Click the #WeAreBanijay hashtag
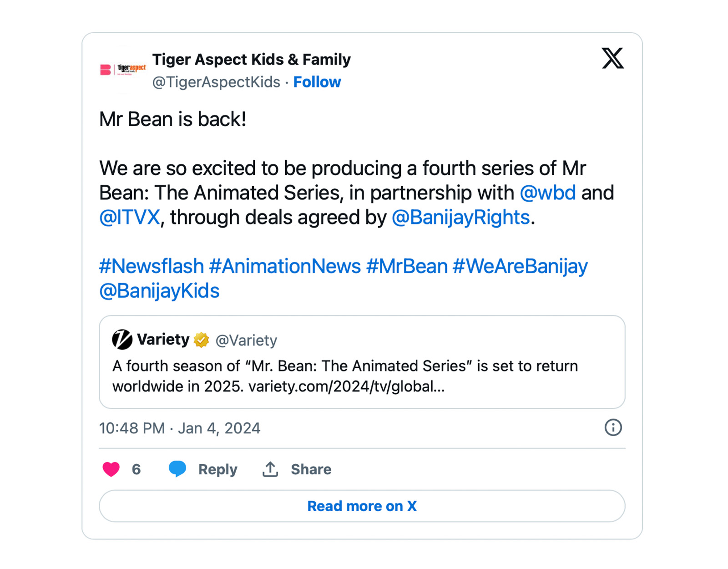This screenshot has width=728, height=569. click(520, 266)
